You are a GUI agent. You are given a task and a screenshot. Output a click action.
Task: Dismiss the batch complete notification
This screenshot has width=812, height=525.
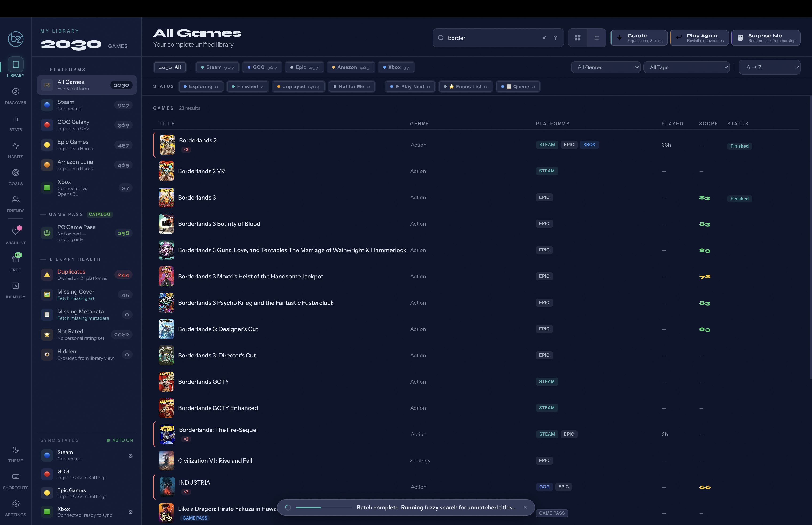point(525,508)
